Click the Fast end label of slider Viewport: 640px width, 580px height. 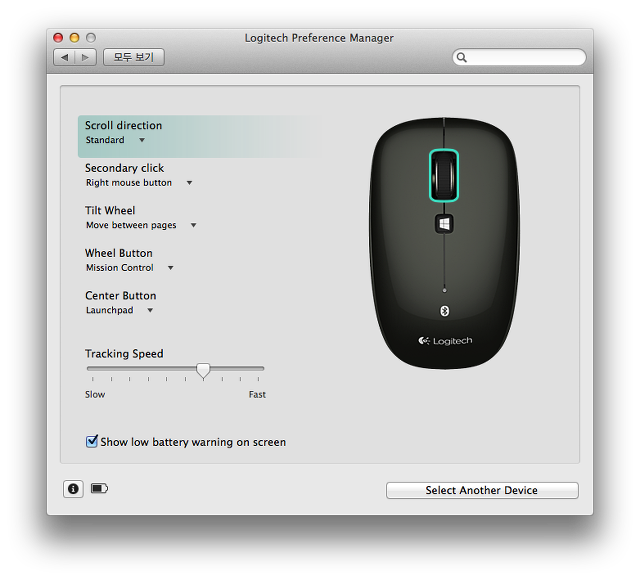tap(257, 394)
